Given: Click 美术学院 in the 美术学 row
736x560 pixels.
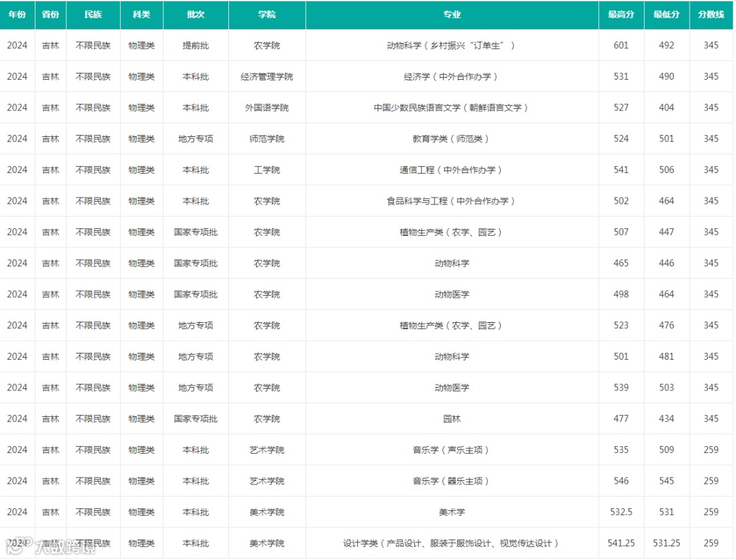Looking at the screenshot, I should click(266, 512).
